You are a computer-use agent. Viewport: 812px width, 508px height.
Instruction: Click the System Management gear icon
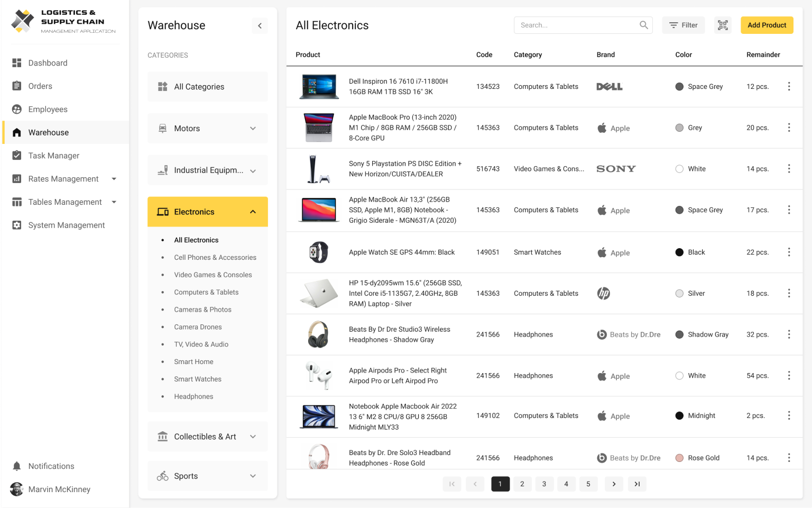(17, 225)
